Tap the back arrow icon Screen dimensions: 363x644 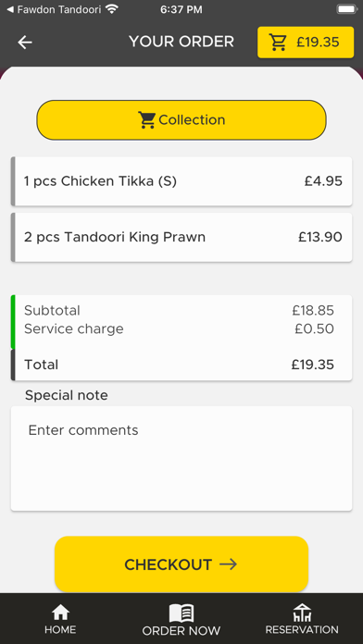coord(25,42)
